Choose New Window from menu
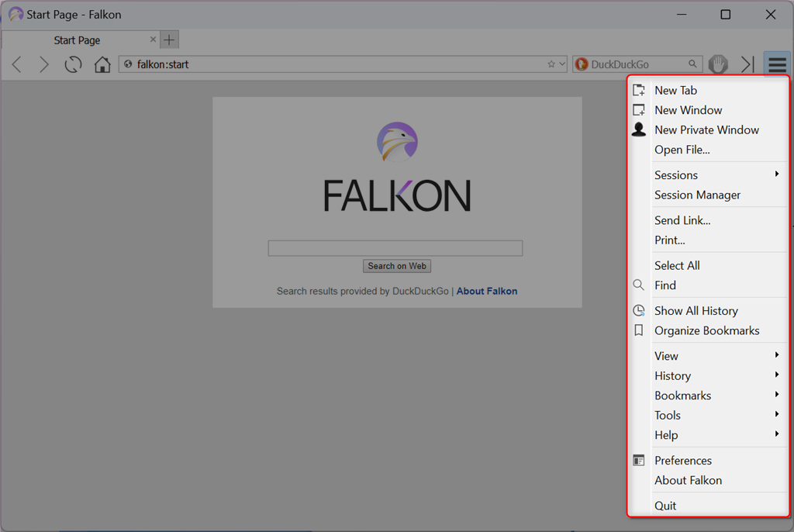Image resolution: width=794 pixels, height=532 pixels. coord(708,110)
